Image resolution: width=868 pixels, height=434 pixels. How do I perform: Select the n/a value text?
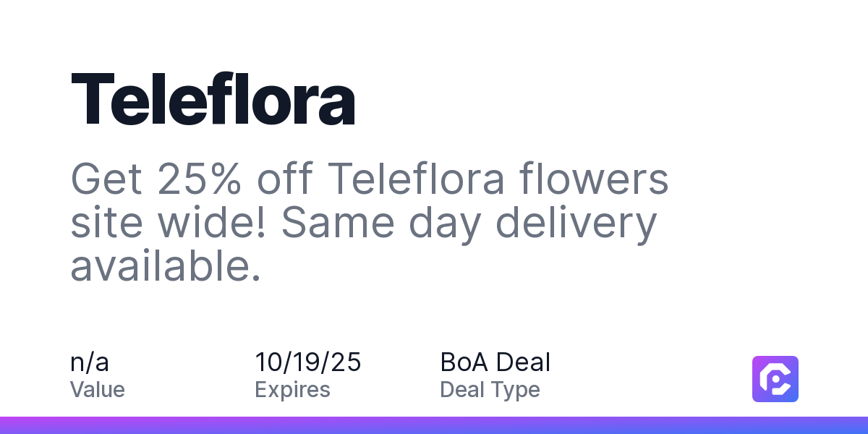(x=90, y=362)
